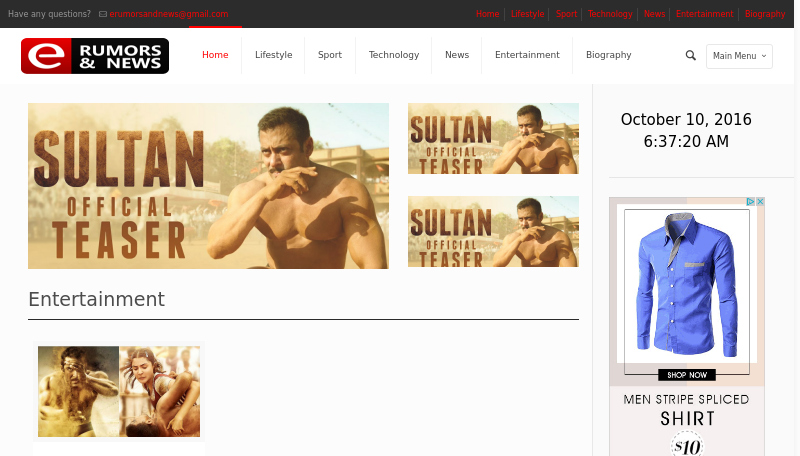
Task: Click the Entertainment section heading
Action: tap(96, 299)
